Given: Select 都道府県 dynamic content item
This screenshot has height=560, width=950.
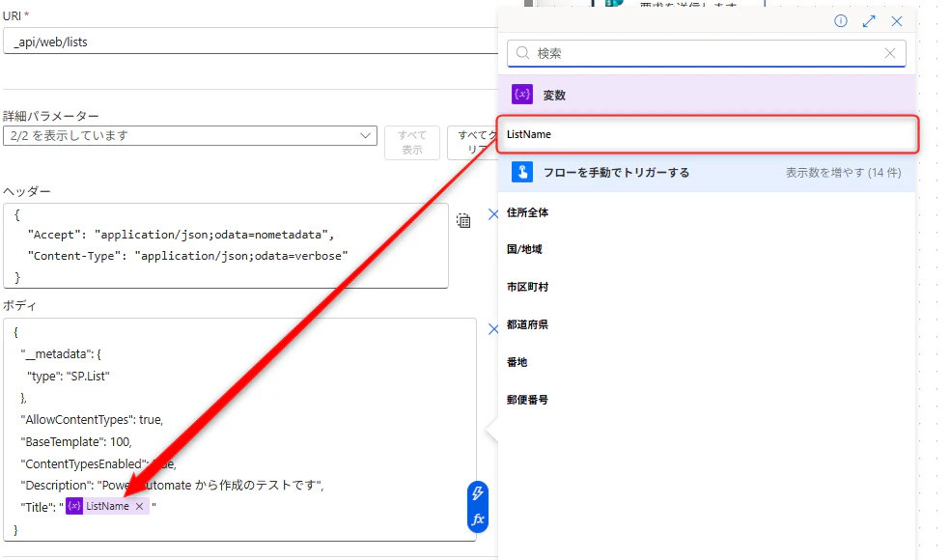Looking at the screenshot, I should tap(527, 324).
